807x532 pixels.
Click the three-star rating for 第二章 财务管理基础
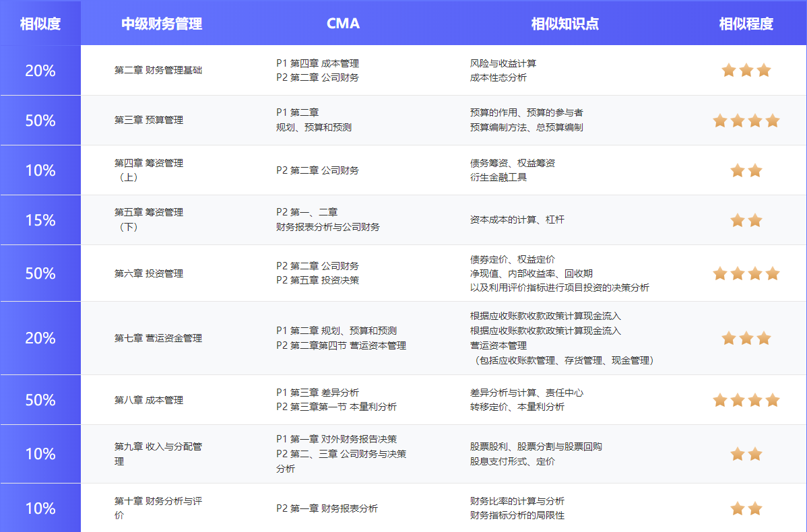coord(746,70)
